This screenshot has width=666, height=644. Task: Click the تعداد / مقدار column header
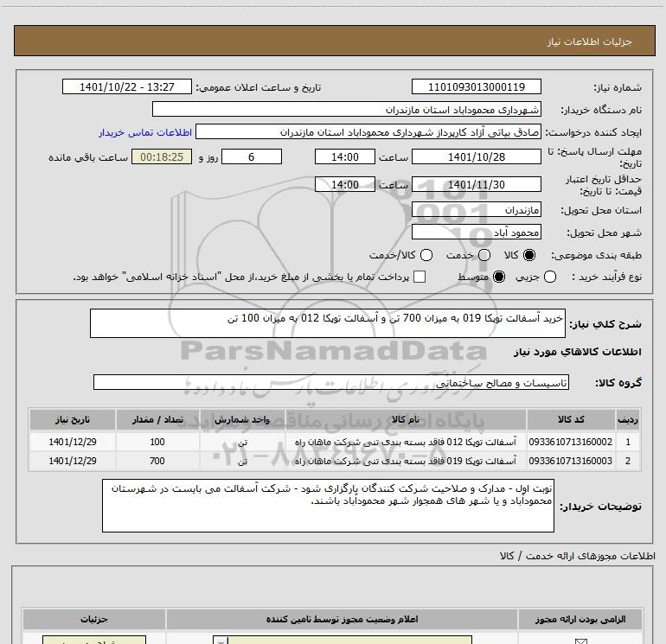coord(157,420)
